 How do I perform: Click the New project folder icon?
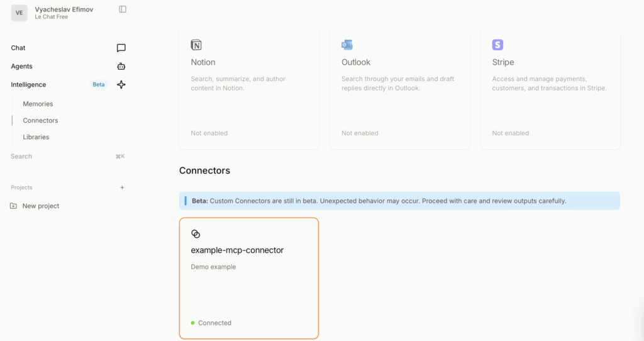coord(14,206)
